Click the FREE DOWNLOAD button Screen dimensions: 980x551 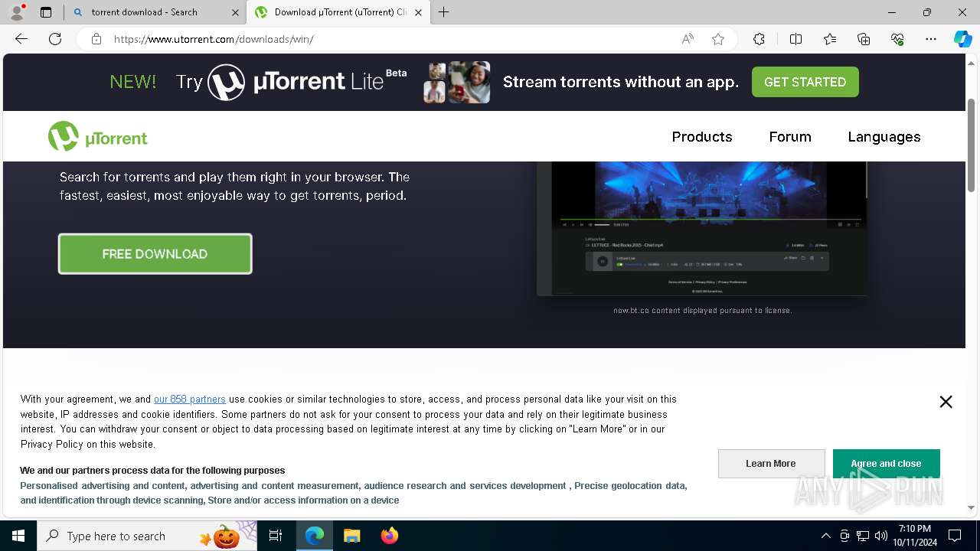(155, 254)
